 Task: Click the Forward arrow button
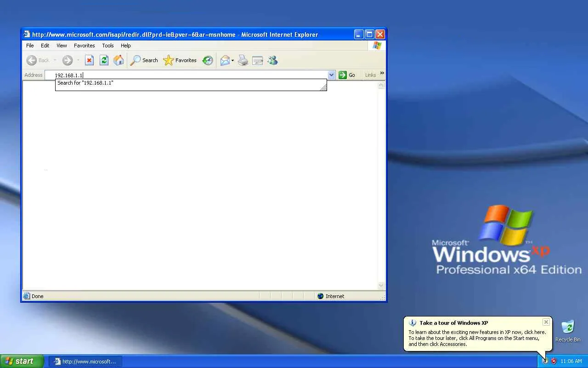68,60
